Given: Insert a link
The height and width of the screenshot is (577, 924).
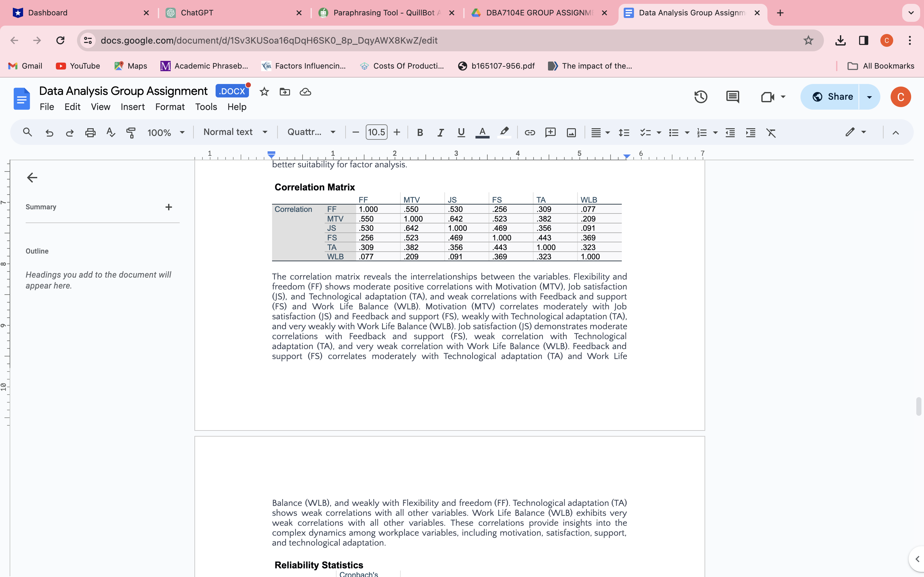Looking at the screenshot, I should [530, 132].
